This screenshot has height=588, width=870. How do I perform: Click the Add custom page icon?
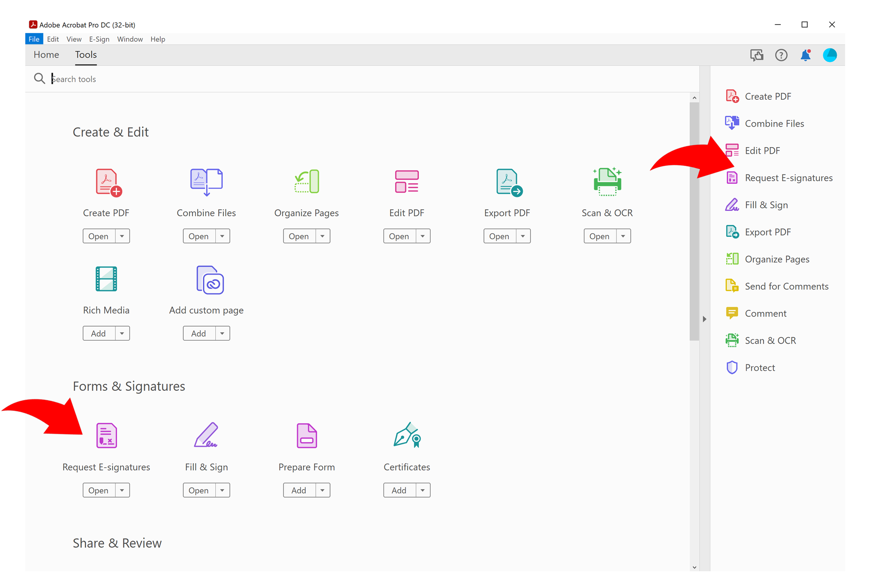[x=210, y=280]
